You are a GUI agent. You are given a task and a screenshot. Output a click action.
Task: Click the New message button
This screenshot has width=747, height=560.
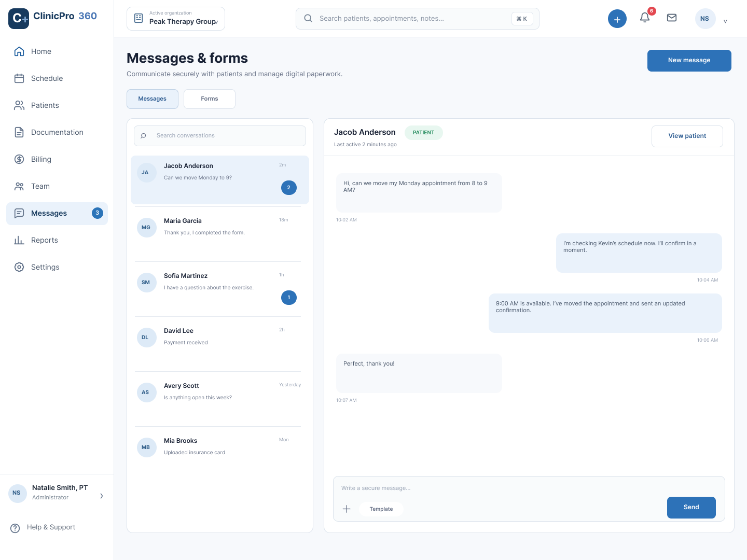pyautogui.click(x=689, y=61)
